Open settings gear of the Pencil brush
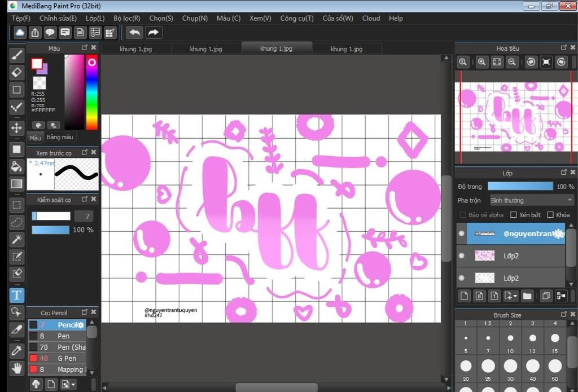Viewport: 578px width, 392px height. [x=81, y=325]
